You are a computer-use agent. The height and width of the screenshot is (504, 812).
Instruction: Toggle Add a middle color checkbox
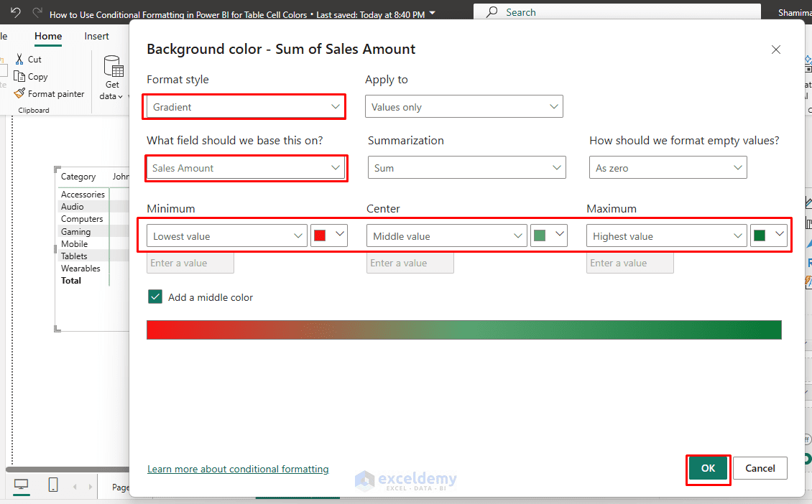point(155,297)
